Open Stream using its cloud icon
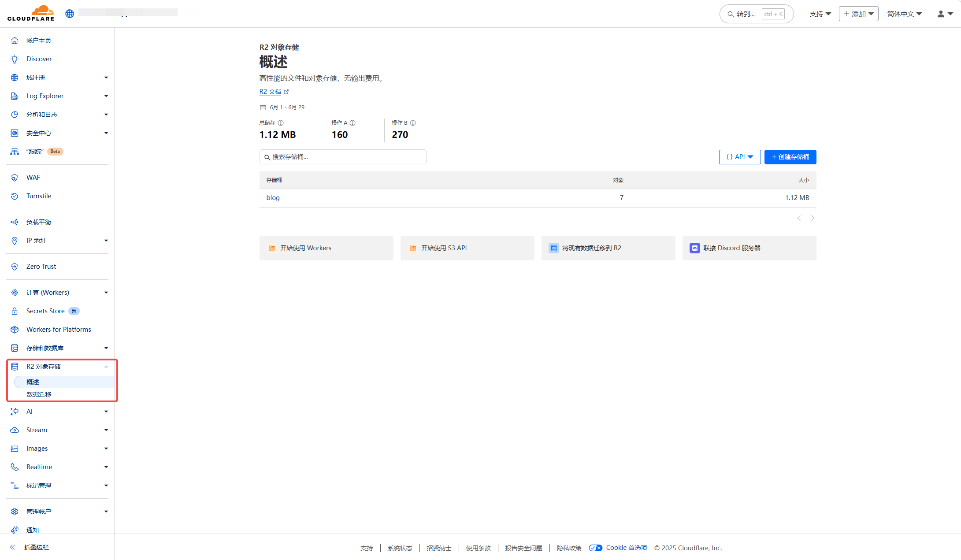The height and width of the screenshot is (560, 961). [15, 430]
